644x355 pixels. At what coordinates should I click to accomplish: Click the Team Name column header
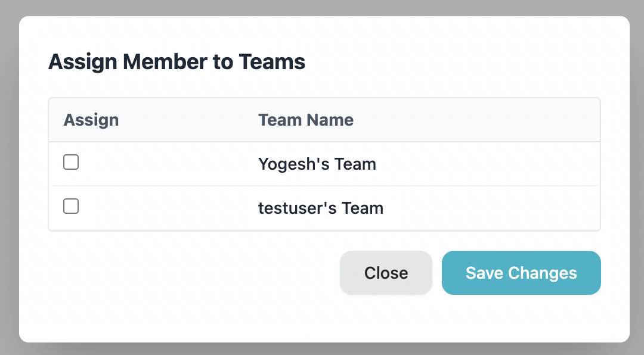pos(306,120)
